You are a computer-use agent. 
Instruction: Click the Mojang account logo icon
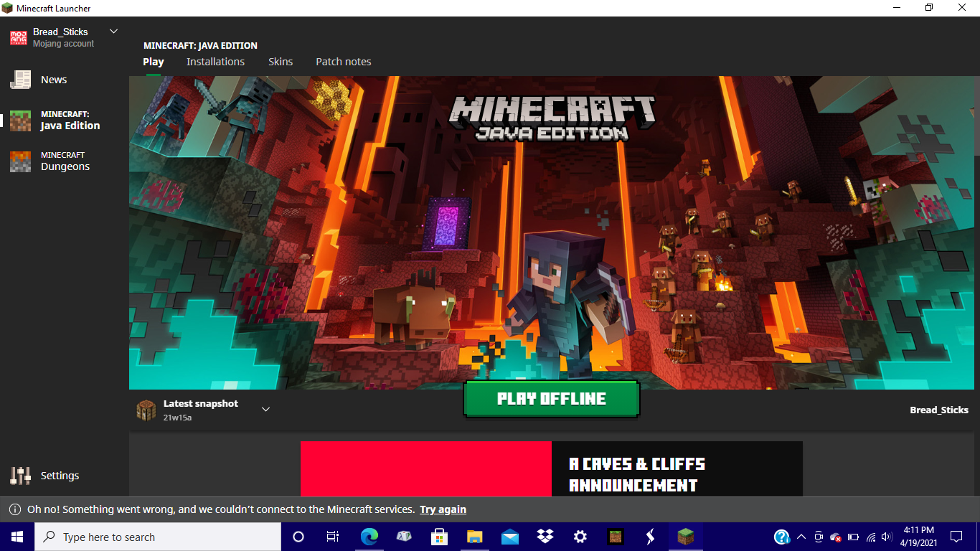click(x=19, y=37)
